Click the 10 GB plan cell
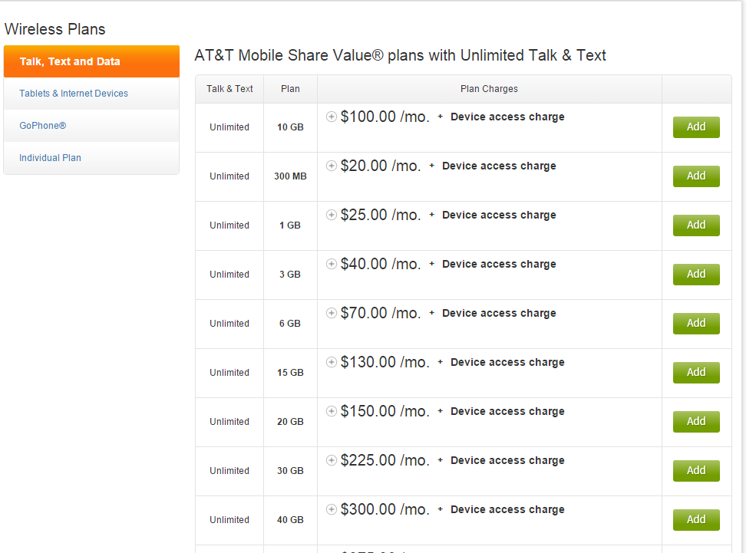The height and width of the screenshot is (553, 756). tap(290, 127)
